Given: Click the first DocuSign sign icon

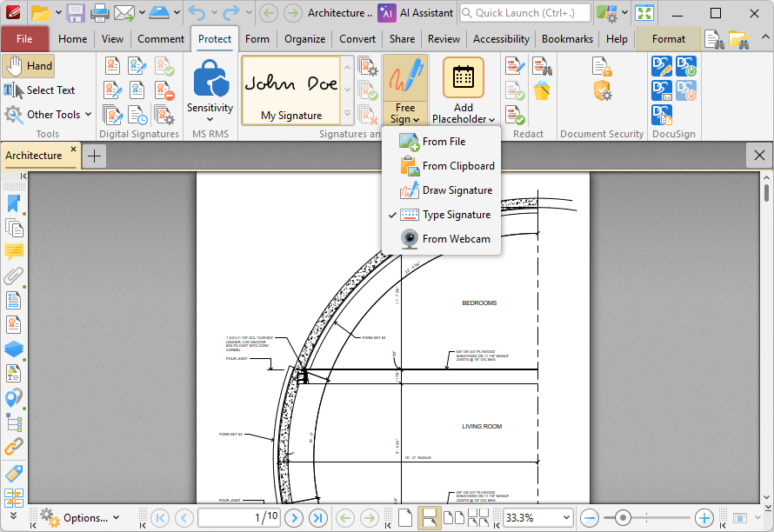Looking at the screenshot, I should click(661, 67).
